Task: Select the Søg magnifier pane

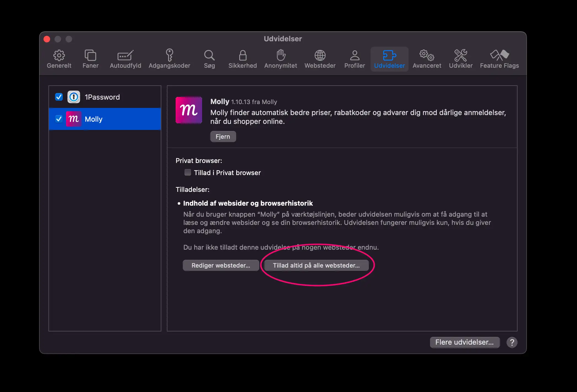Action: coord(209,59)
